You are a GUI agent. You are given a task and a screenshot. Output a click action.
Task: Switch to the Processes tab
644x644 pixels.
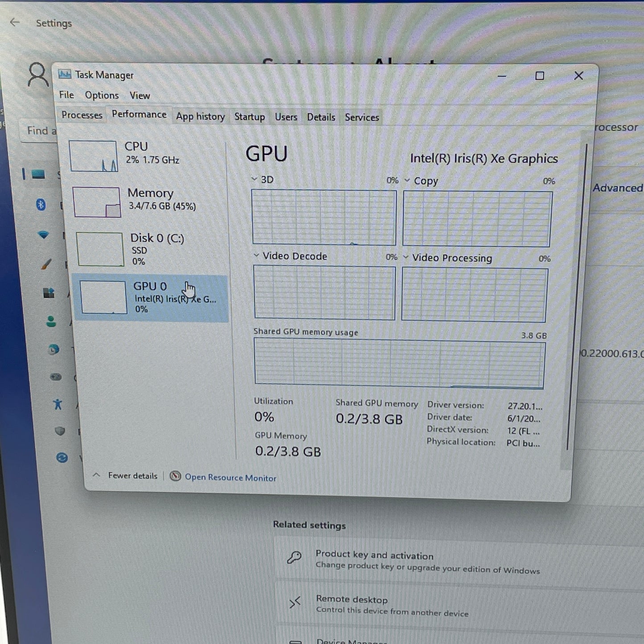82,115
